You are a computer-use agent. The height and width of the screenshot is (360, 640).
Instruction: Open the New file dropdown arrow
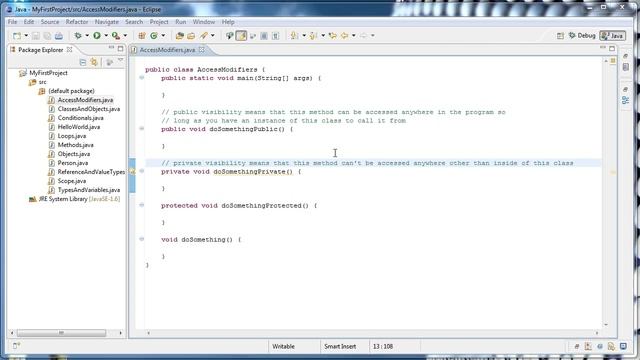click(26, 36)
